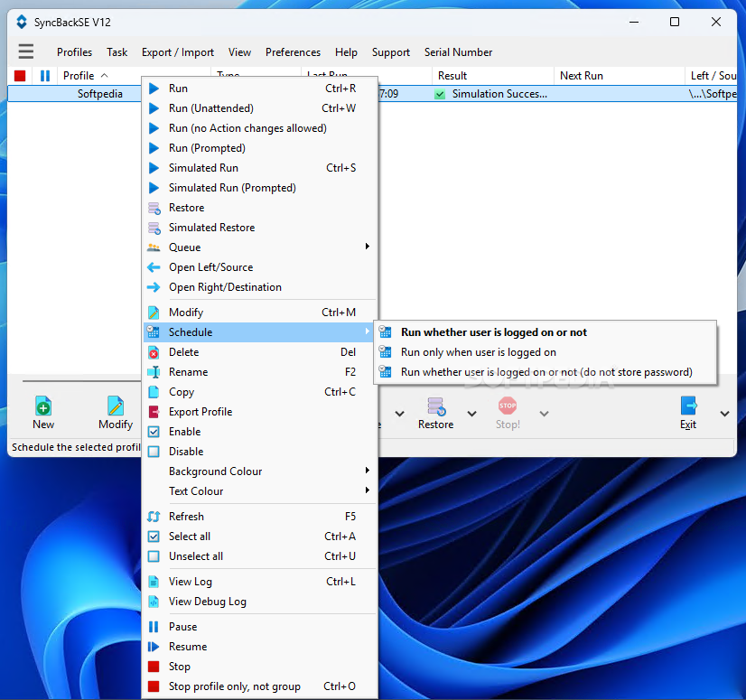Open the hamburger main menu icon
This screenshot has width=746, height=700.
[x=25, y=51]
